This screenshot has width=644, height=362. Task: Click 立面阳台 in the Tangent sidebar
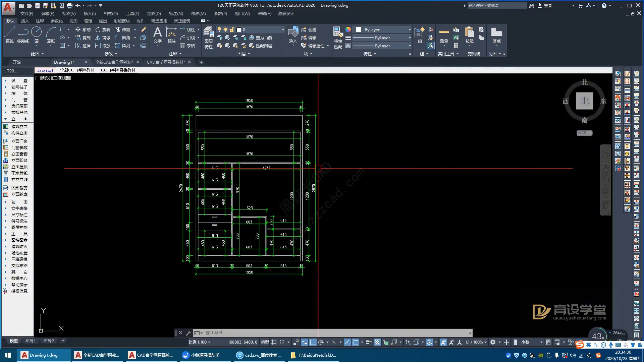(19, 160)
